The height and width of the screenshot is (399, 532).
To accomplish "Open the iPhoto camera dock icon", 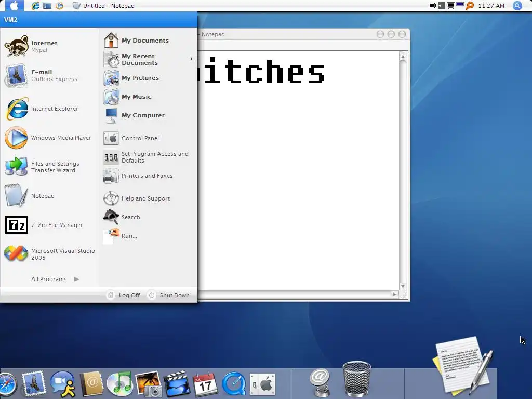I will [148, 384].
